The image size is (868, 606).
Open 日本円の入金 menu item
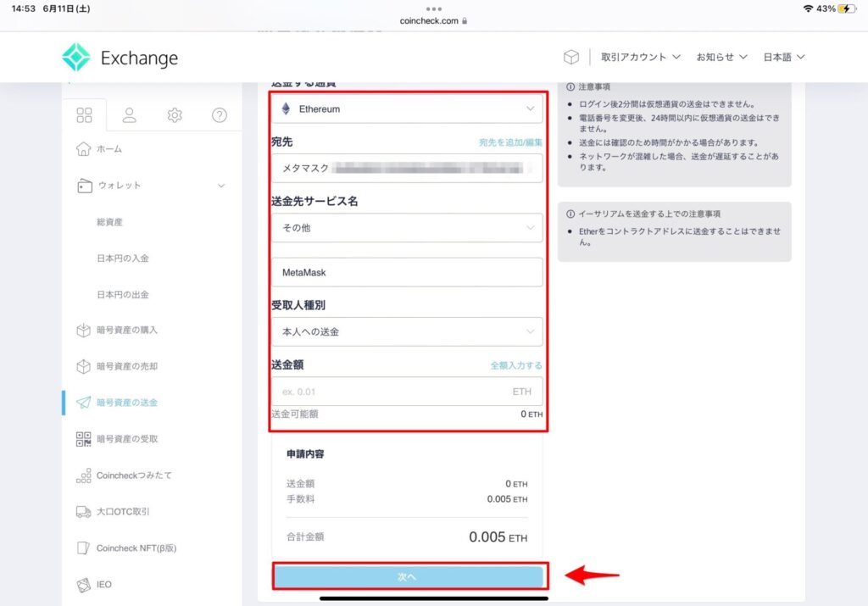point(122,259)
